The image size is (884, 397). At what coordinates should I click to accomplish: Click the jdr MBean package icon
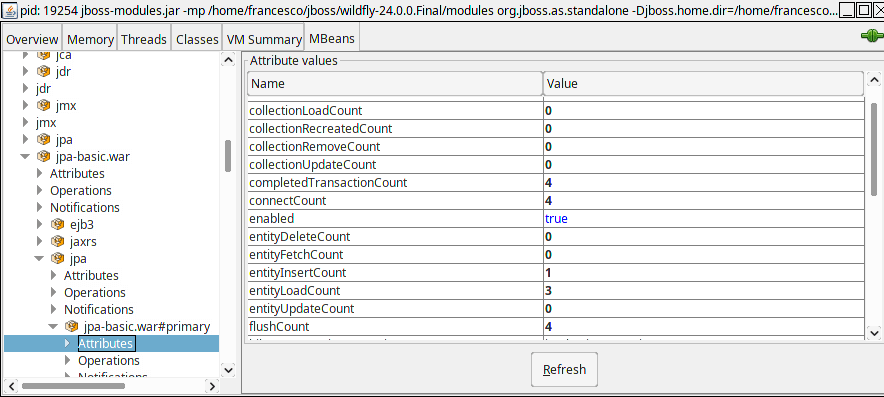click(43, 72)
